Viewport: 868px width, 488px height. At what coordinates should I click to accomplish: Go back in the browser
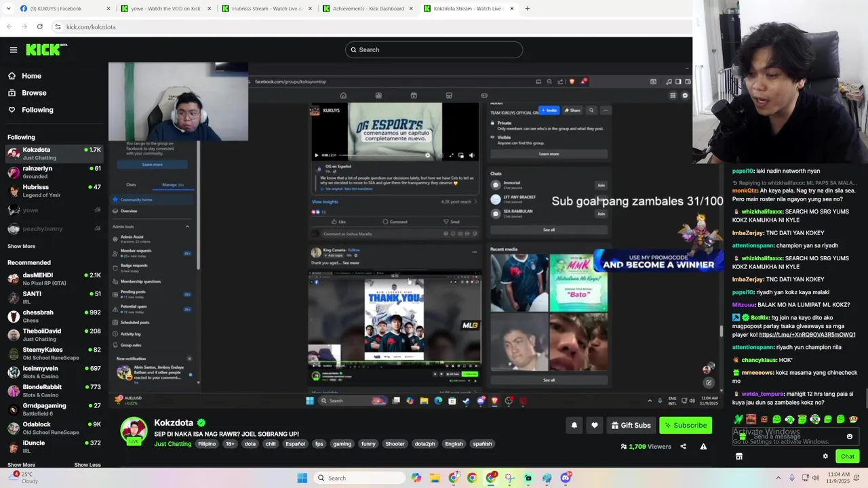9,26
